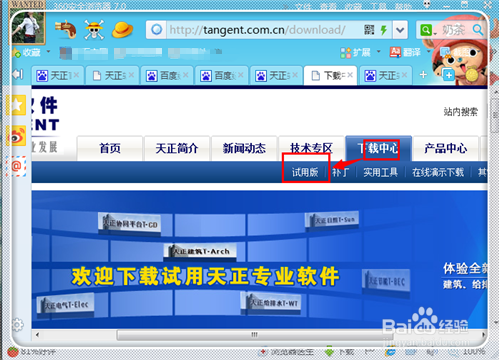499x360 pixels.
Task: Expand the dropdown arrow next to 收藏
Action: [48, 52]
